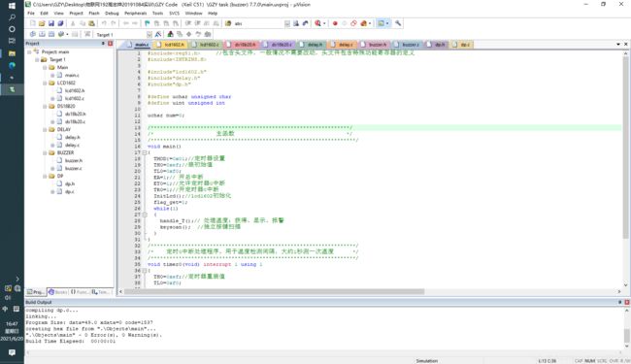Open File Explorer on Windows taskbar
Viewport: 631px width, 364px height.
[12, 53]
